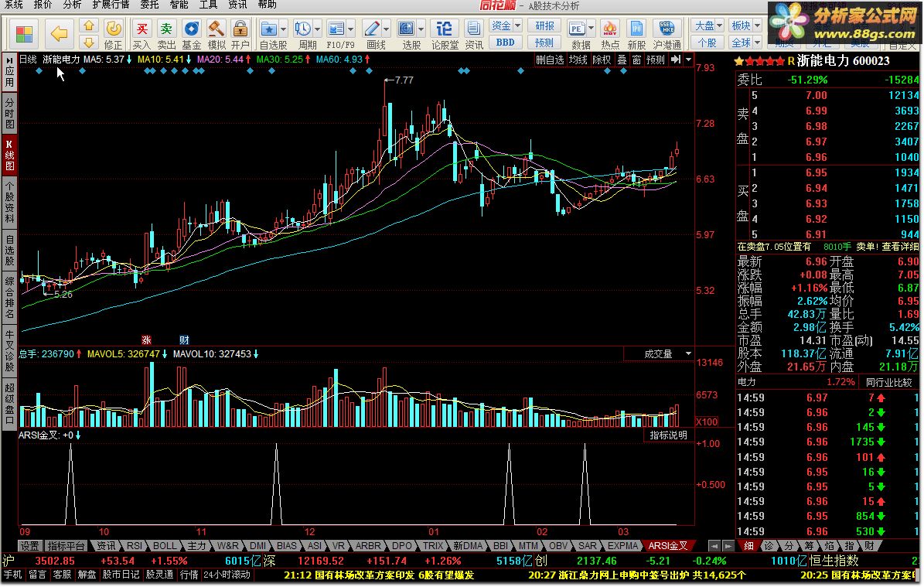Image resolution: width=924 pixels, height=587 pixels.
Task: Open the 报价 menu
Action: [x=43, y=5]
